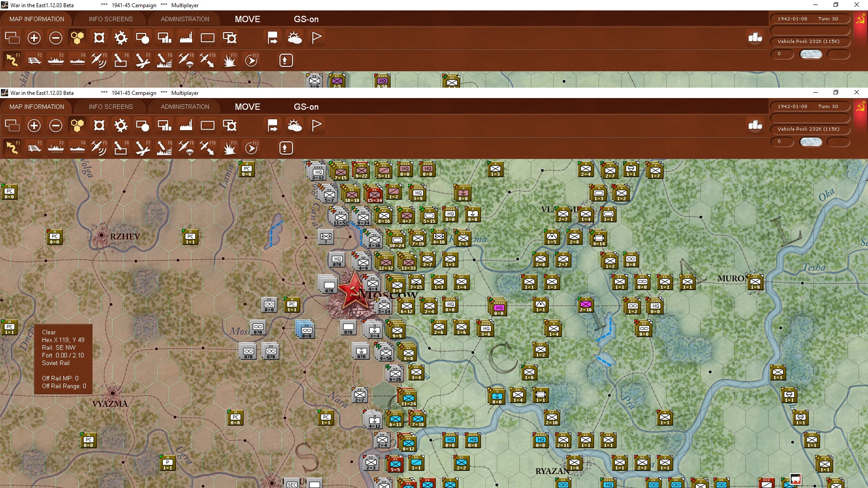Select the 13=33 unit counter

tap(408, 261)
